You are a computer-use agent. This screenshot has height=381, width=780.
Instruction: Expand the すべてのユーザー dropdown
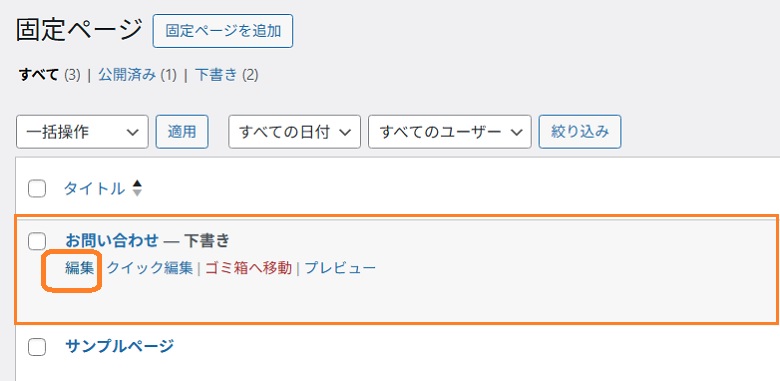(450, 132)
